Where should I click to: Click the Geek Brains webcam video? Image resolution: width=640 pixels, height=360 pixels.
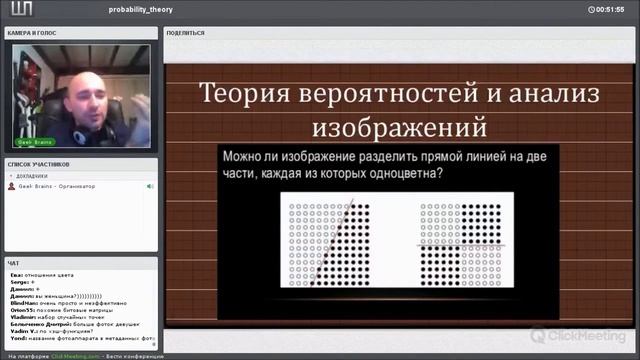tap(81, 96)
